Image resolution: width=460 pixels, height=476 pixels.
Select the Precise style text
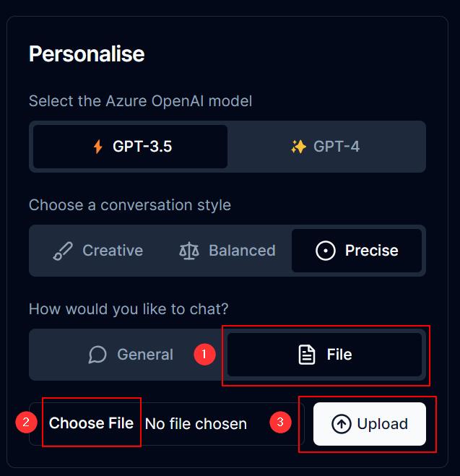click(372, 251)
